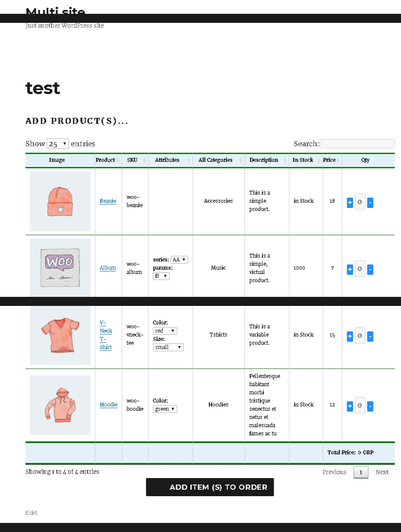Screen dimensions: 401x532
Task: Go to pagination page 1
Action: tap(361, 472)
